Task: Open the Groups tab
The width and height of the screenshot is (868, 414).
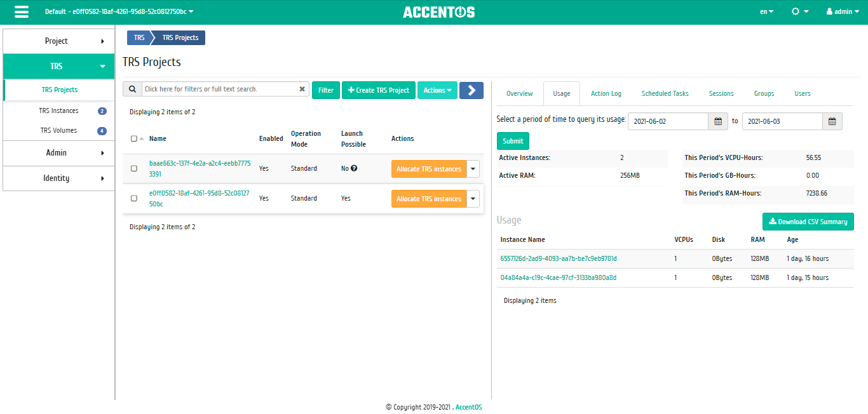Action: [x=764, y=93]
